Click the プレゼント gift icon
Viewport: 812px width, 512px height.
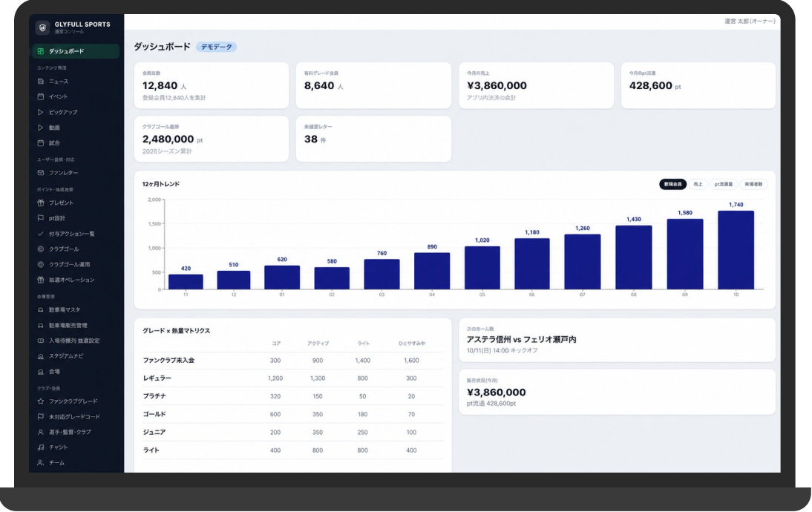click(x=40, y=203)
